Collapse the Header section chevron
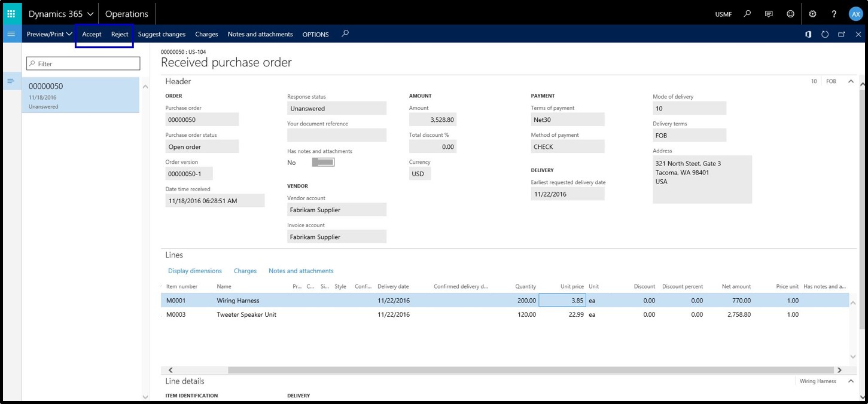This screenshot has width=868, height=404. pos(851,81)
